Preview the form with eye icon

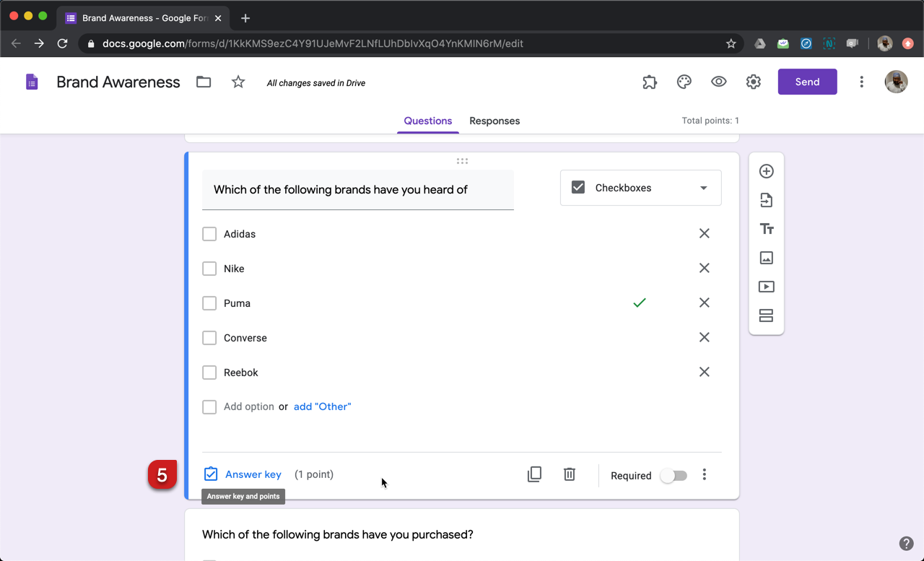tap(718, 82)
